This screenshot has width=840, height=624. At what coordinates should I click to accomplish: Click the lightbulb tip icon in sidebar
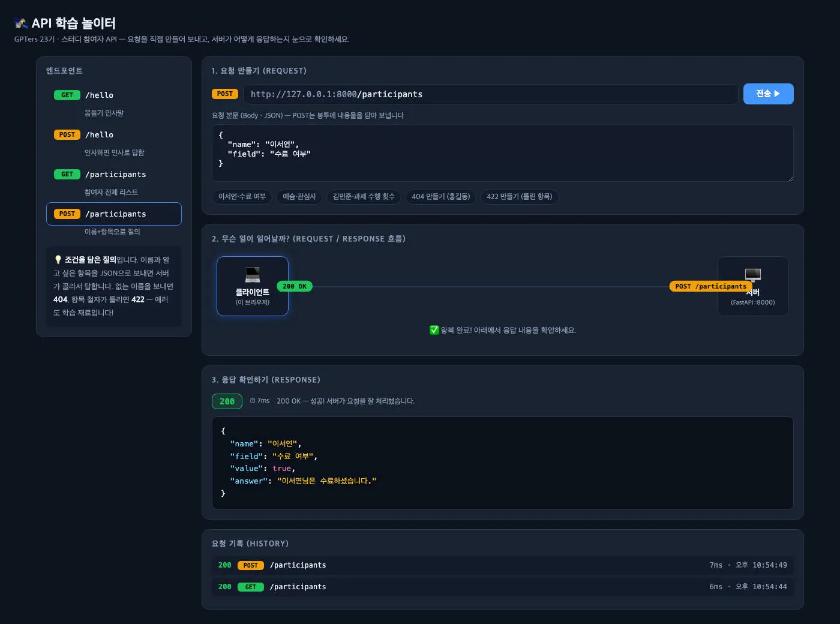click(x=58, y=260)
